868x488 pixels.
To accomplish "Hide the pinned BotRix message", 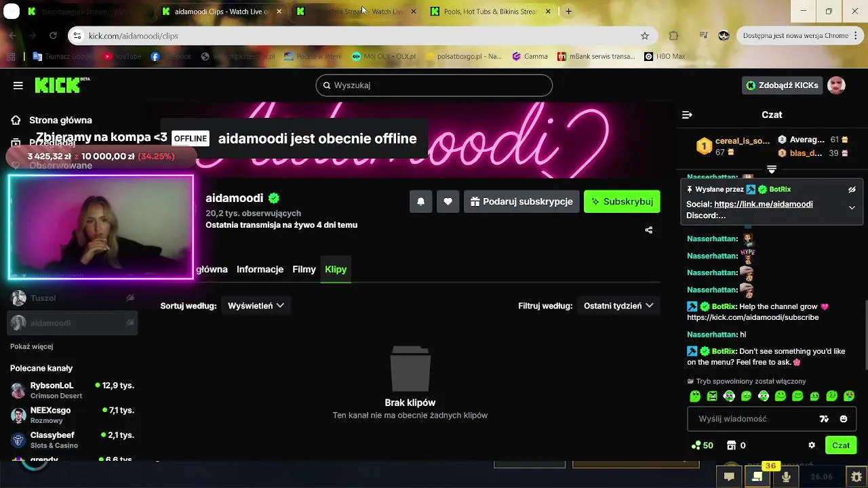I will pyautogui.click(x=852, y=190).
